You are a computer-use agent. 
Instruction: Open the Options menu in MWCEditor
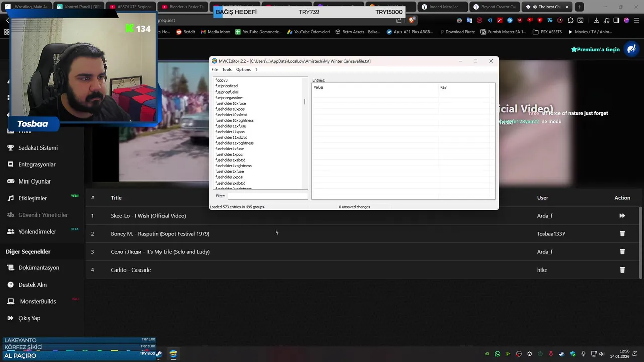[244, 70]
